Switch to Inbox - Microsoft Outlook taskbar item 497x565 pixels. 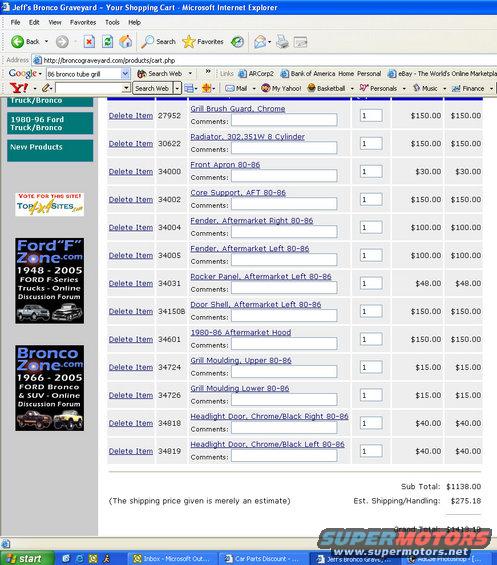[173, 559]
